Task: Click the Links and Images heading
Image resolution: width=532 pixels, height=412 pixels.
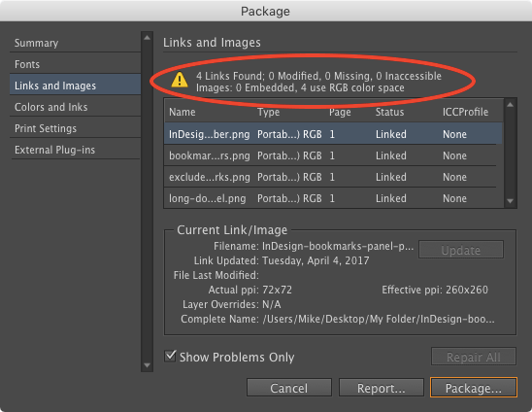Action: (212, 42)
